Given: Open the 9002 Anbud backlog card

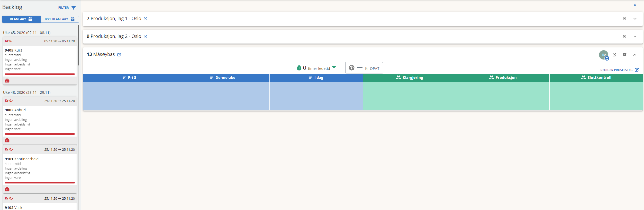Looking at the screenshot, I should point(40,121).
